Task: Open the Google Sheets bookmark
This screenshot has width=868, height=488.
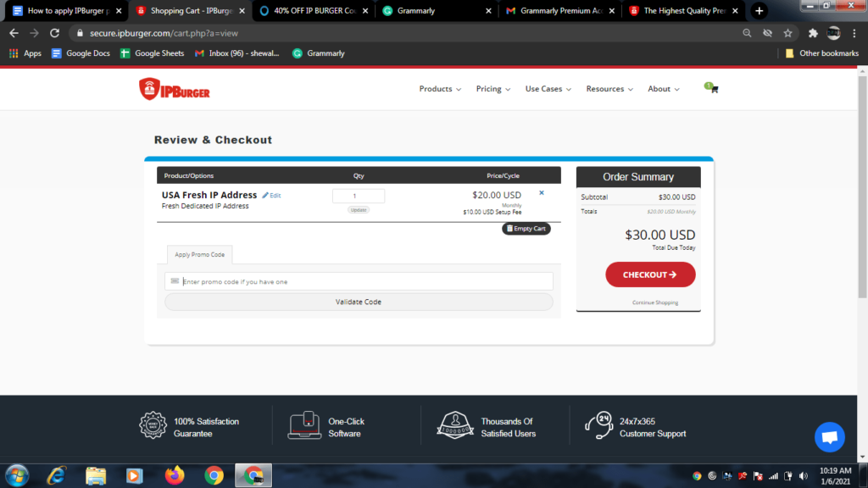Action: (x=153, y=53)
